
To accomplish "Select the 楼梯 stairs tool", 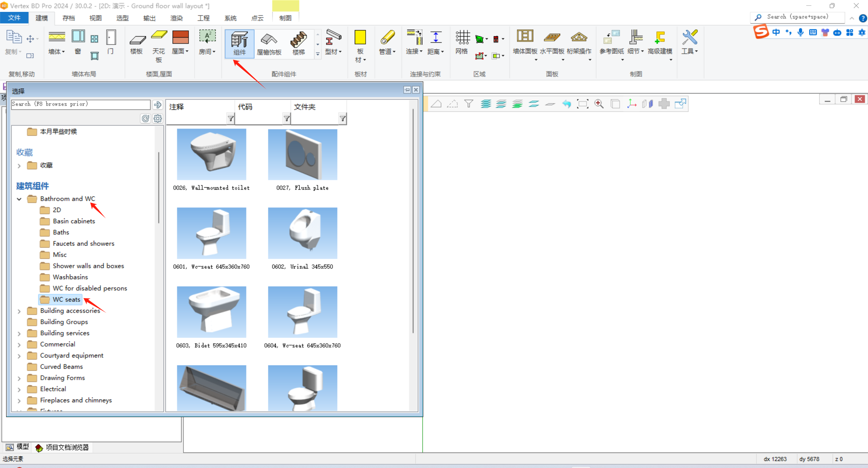I will 298,44.
